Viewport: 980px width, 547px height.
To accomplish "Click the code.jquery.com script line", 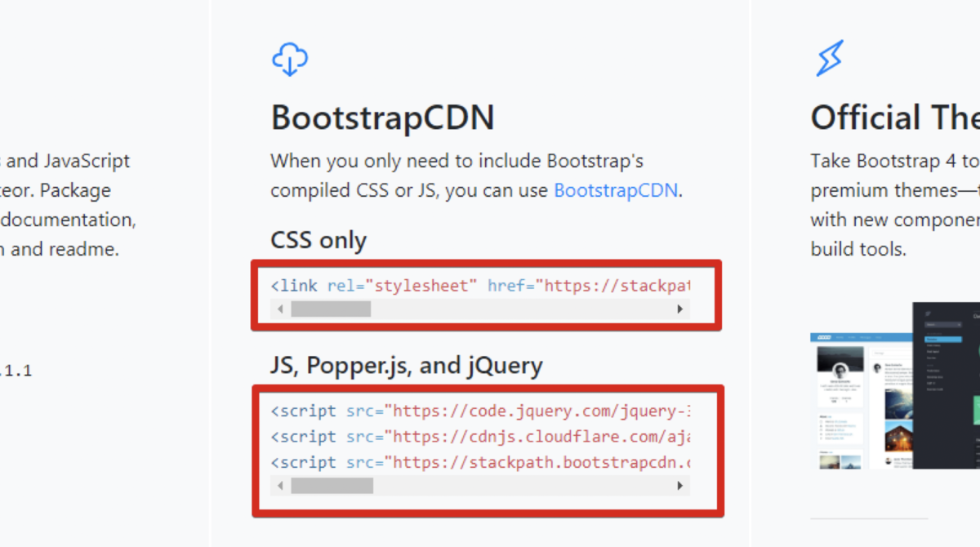I will coord(481,411).
